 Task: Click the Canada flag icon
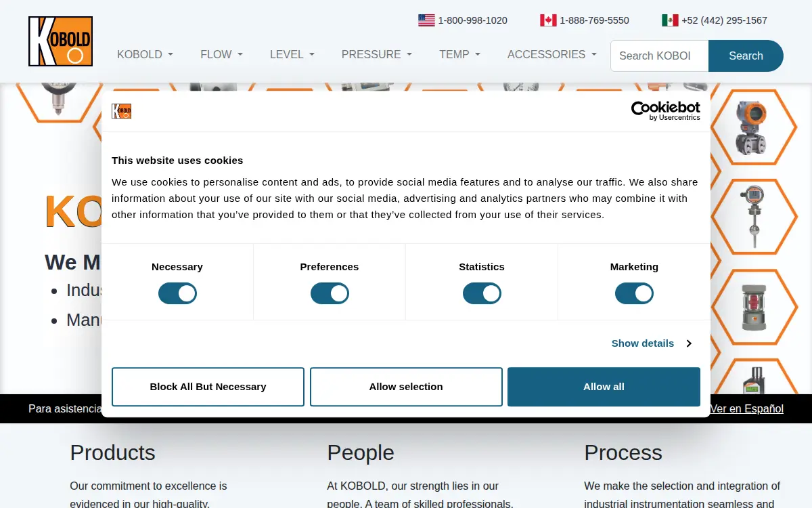(548, 20)
